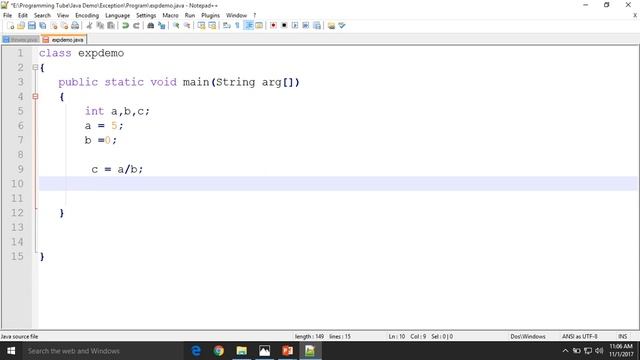
Task: Click the 'public static void main' line
Action: (179, 82)
